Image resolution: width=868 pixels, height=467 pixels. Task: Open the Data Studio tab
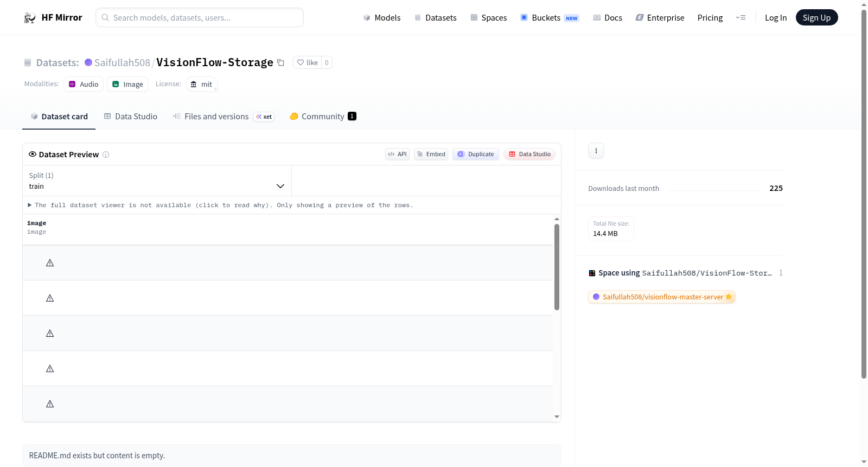(x=130, y=116)
